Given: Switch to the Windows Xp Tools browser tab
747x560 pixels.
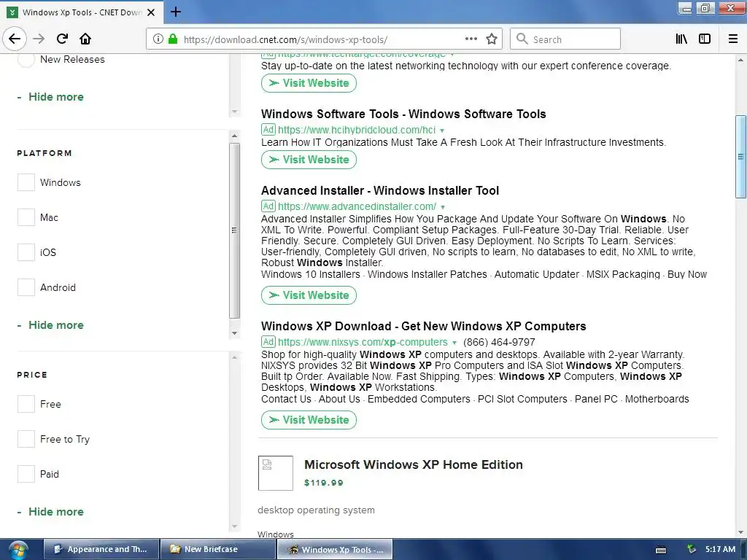Looking at the screenshot, I should [x=82, y=12].
